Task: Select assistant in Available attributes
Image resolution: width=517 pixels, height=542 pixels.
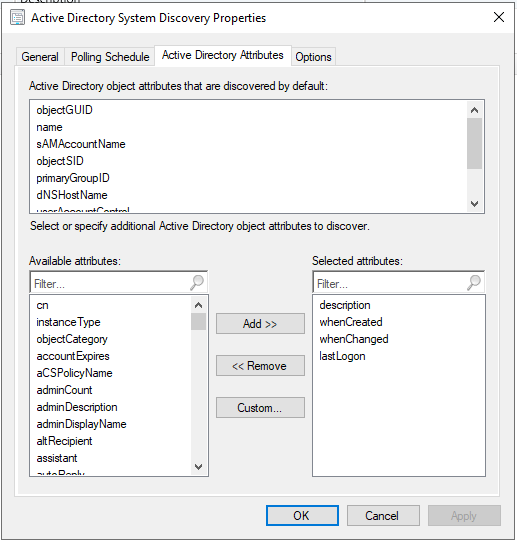Action: pyautogui.click(x=57, y=458)
